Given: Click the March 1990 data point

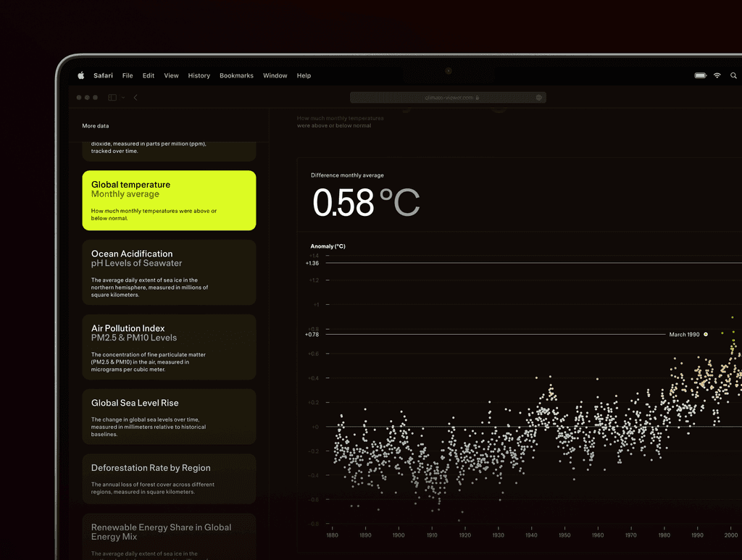Looking at the screenshot, I should tap(706, 335).
